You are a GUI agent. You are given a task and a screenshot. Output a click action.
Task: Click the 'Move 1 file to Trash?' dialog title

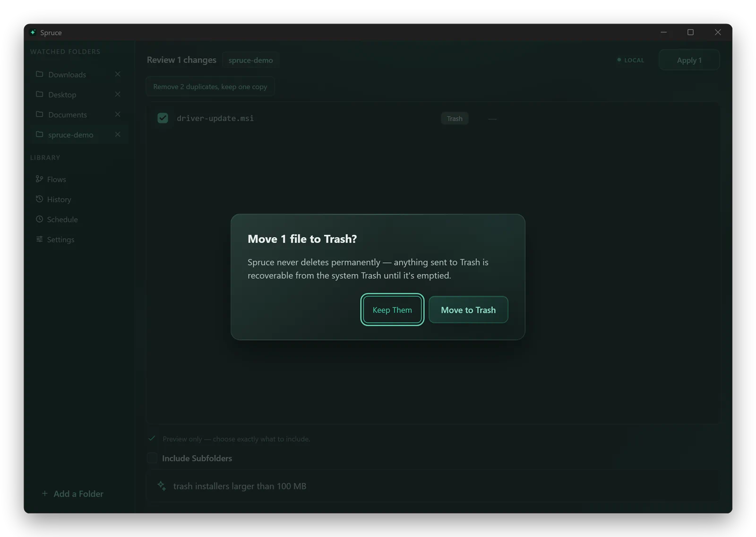tap(302, 239)
